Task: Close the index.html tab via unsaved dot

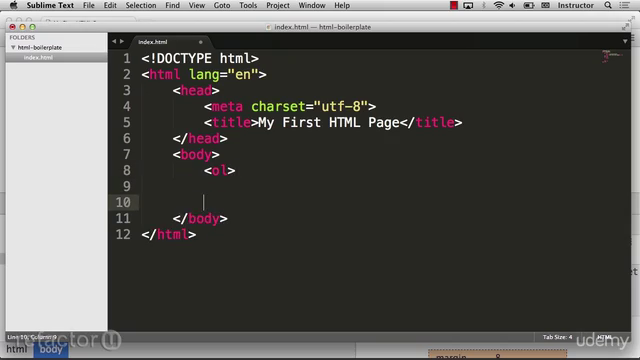Action: [200, 42]
